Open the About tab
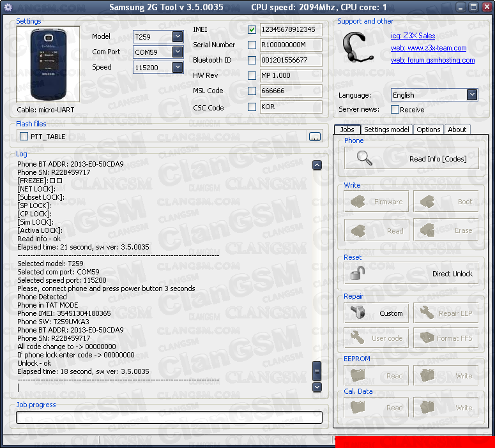 click(457, 130)
